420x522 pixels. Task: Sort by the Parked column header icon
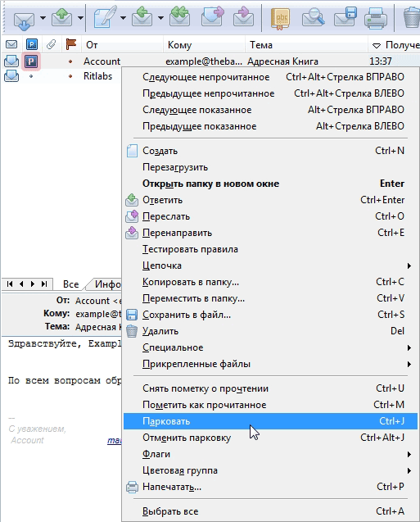pos(32,44)
